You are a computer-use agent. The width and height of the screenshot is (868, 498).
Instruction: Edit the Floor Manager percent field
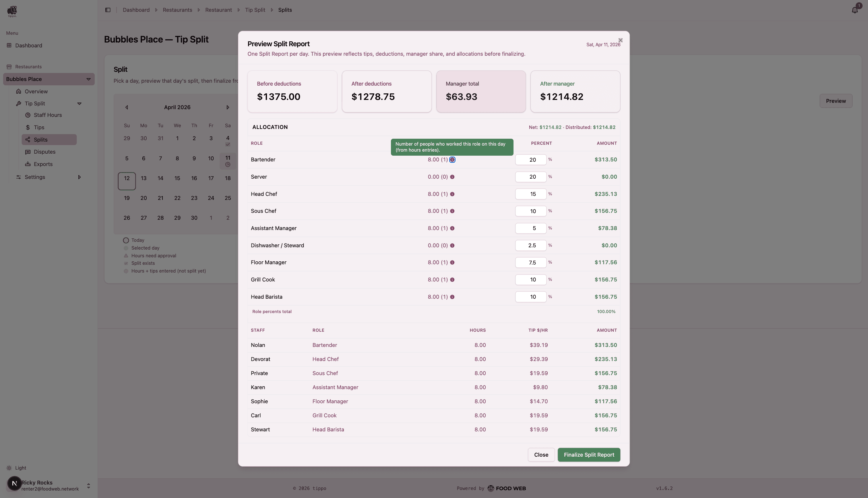tap(531, 262)
